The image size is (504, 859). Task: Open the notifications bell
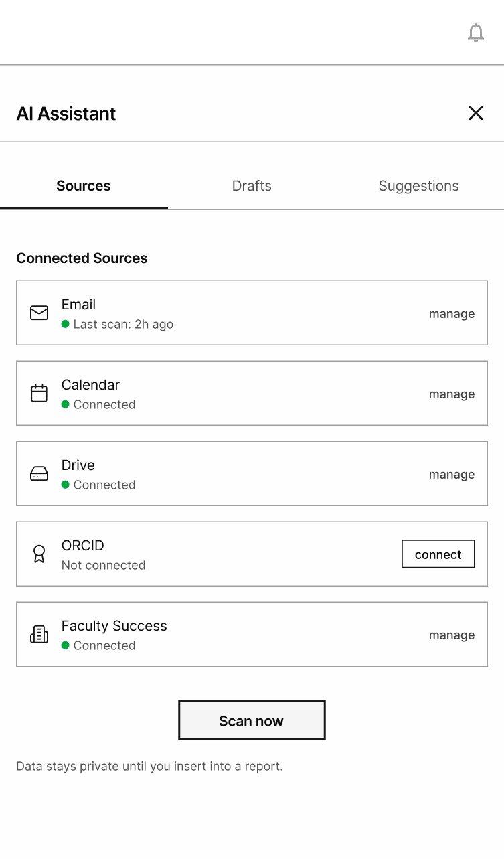tap(475, 32)
